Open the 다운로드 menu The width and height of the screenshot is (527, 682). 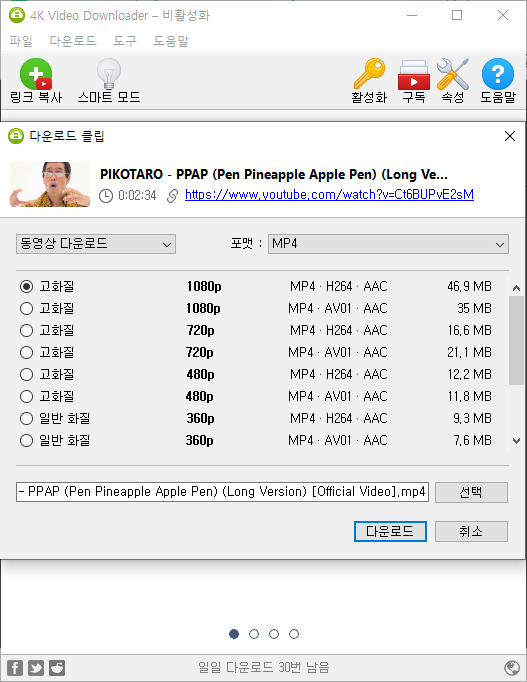pyautogui.click(x=73, y=41)
